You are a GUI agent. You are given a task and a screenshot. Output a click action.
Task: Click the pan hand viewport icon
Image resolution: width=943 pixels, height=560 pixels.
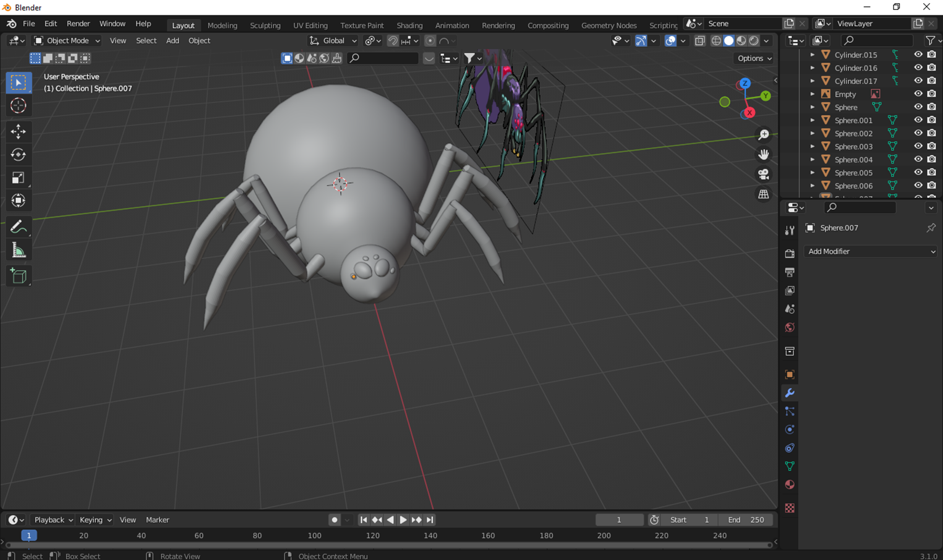[x=764, y=155]
